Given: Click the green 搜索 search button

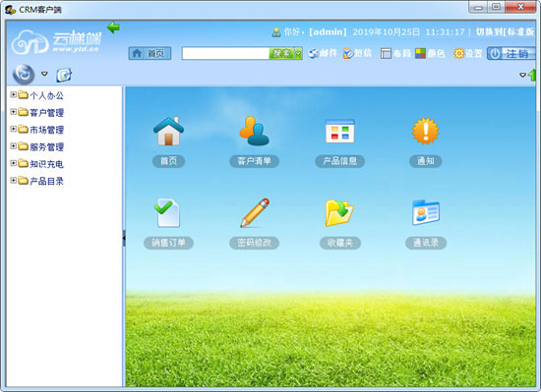Looking at the screenshot, I should click(281, 53).
